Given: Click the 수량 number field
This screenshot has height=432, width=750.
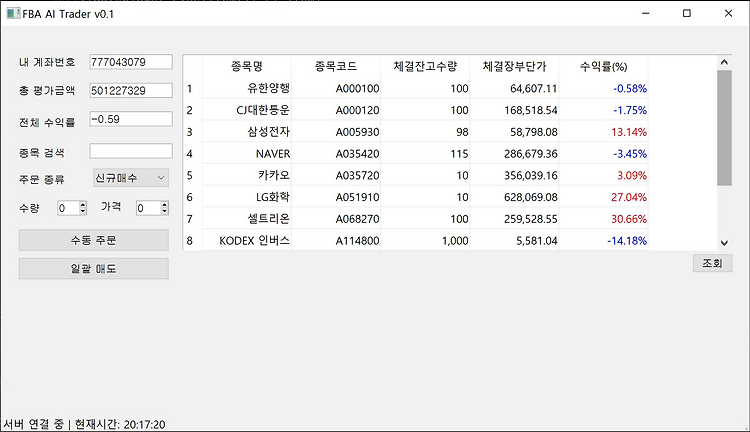Looking at the screenshot, I should [x=68, y=208].
